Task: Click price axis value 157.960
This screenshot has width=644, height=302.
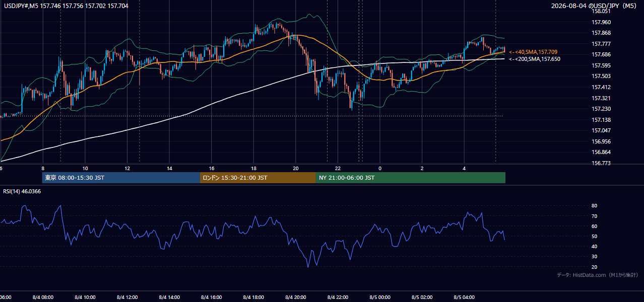Action: coord(601,22)
